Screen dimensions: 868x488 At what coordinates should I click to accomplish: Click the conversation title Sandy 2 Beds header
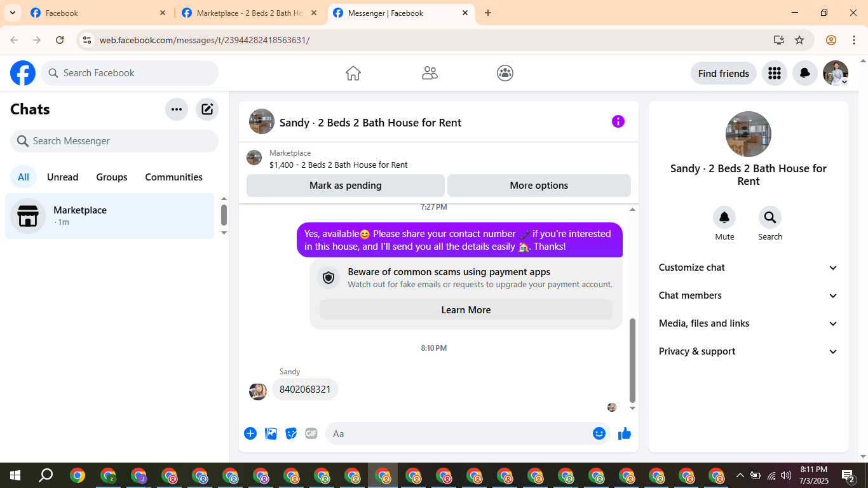pos(370,123)
